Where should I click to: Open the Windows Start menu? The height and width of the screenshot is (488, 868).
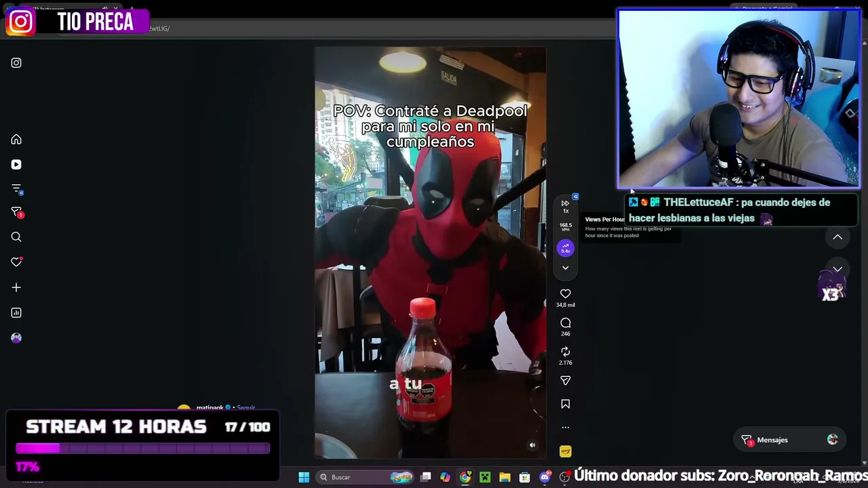304,477
